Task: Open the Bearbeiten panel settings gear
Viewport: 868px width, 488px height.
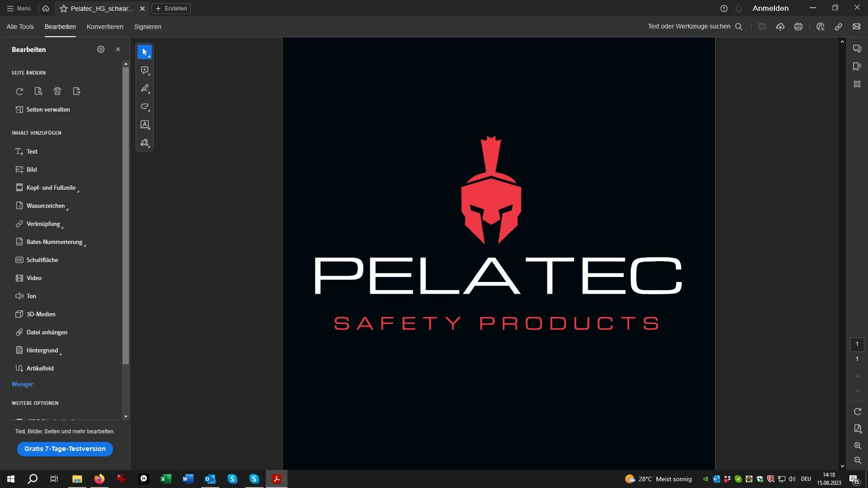Action: point(101,49)
